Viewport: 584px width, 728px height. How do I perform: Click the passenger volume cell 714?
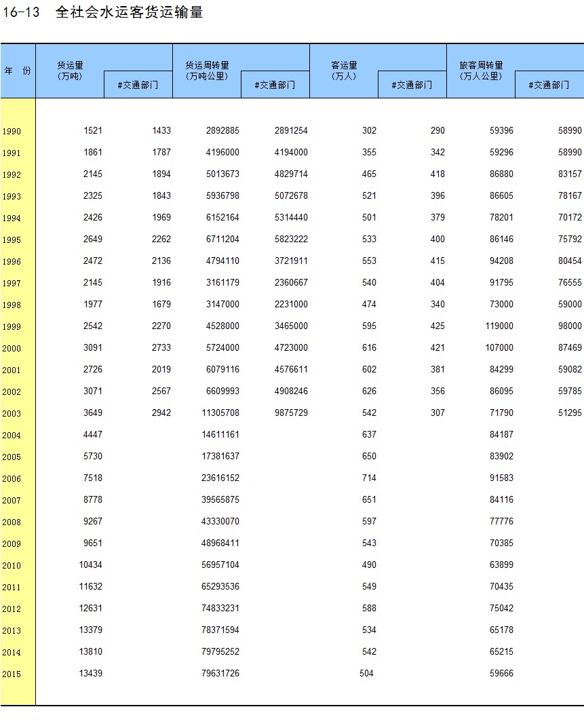pyautogui.click(x=369, y=478)
